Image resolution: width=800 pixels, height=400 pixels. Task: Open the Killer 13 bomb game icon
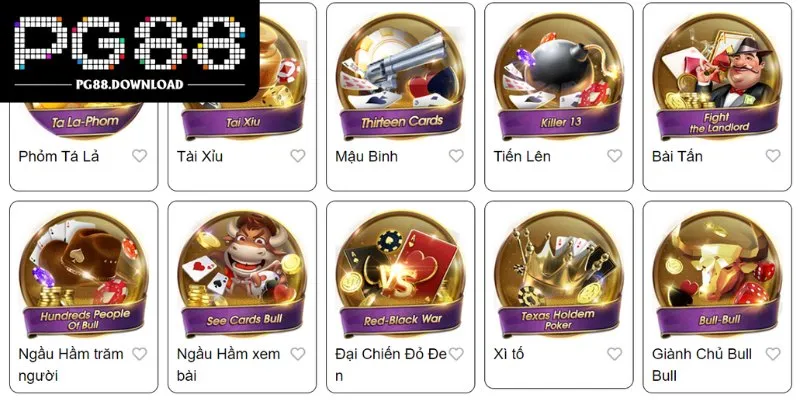coord(559,75)
